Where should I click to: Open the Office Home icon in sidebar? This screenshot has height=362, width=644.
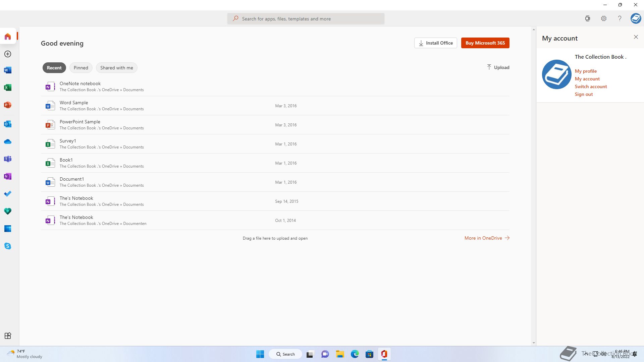tap(8, 36)
